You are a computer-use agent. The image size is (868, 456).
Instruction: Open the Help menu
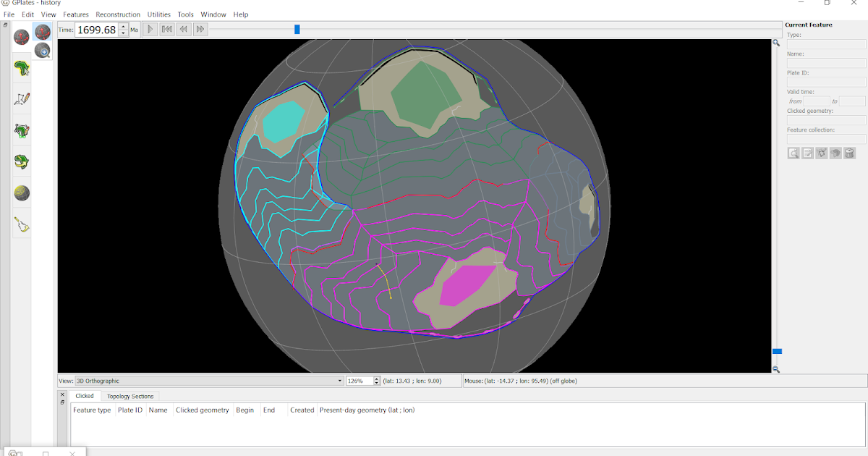241,14
